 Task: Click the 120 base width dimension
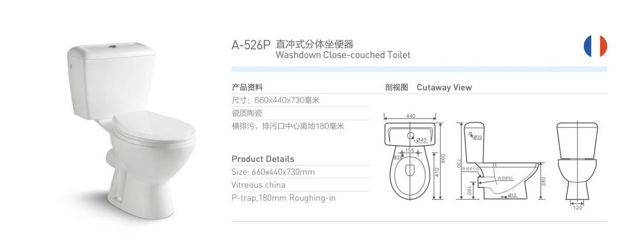[x=578, y=207]
